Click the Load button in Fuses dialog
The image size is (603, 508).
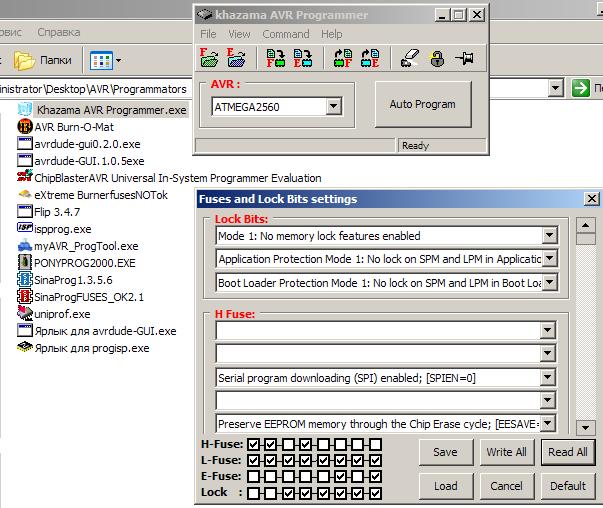coord(445,486)
